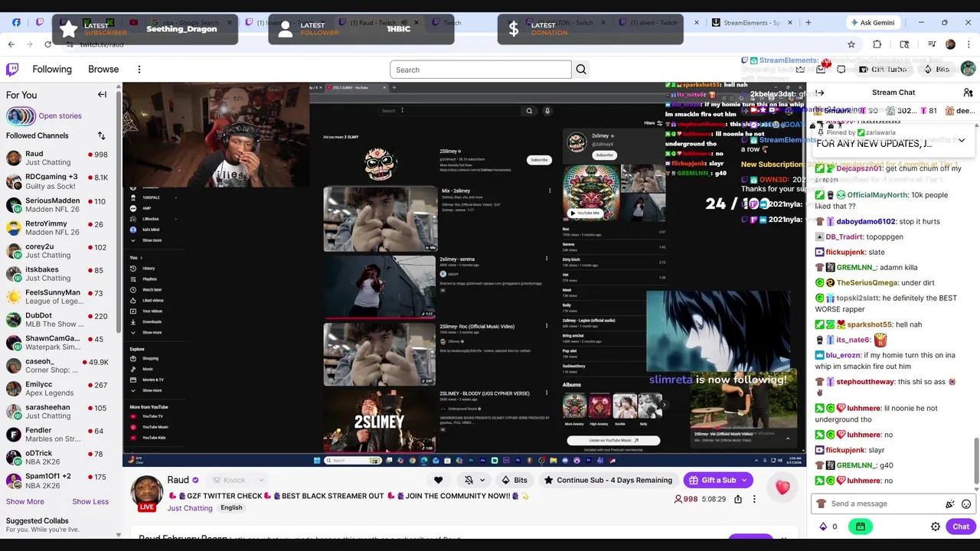Screen dimensions: 980x551
Task: Select SeriousMadden channel in sidebar
Action: (58, 204)
